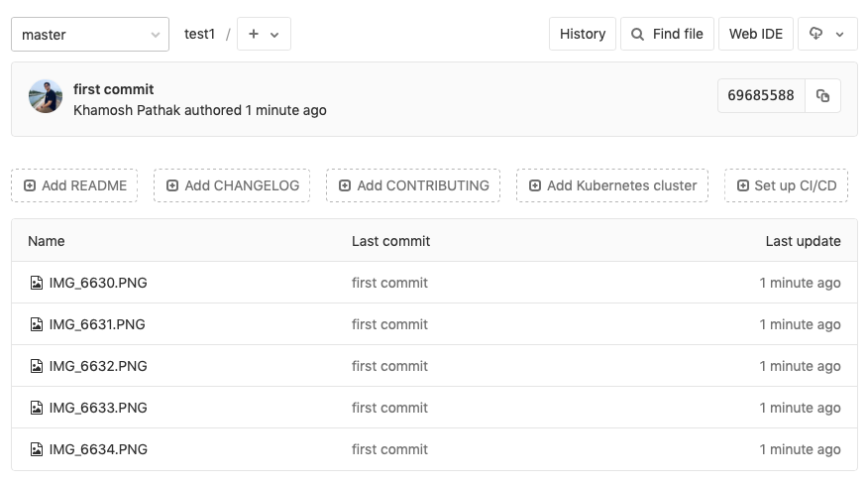Open the master branch dropdown
868x483 pixels.
(x=89, y=34)
